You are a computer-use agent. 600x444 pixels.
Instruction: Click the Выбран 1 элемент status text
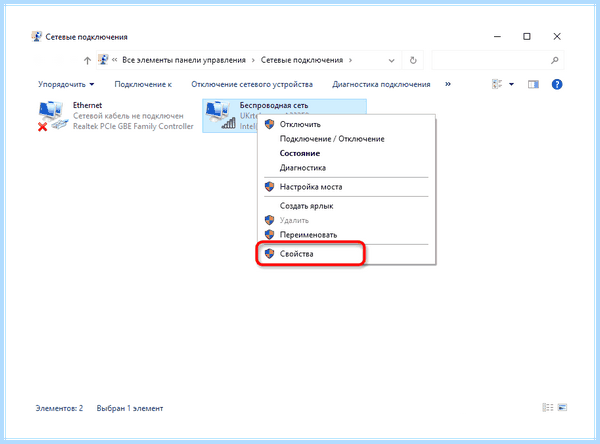pos(130,408)
